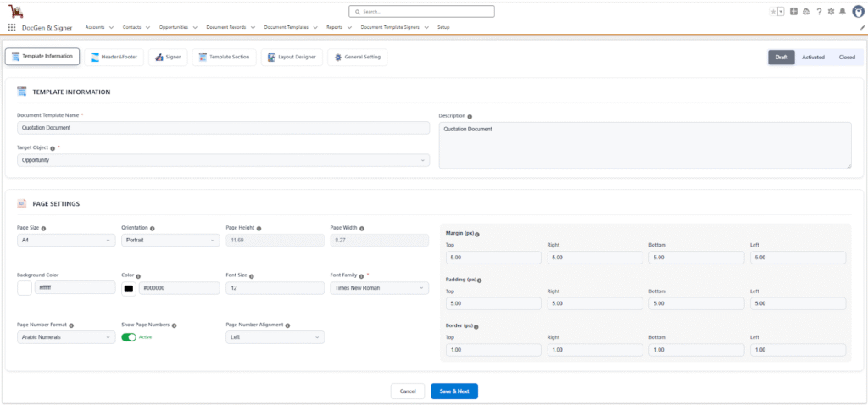Open the Page Size dropdown
Screen dimensions: 868x405
pos(65,241)
